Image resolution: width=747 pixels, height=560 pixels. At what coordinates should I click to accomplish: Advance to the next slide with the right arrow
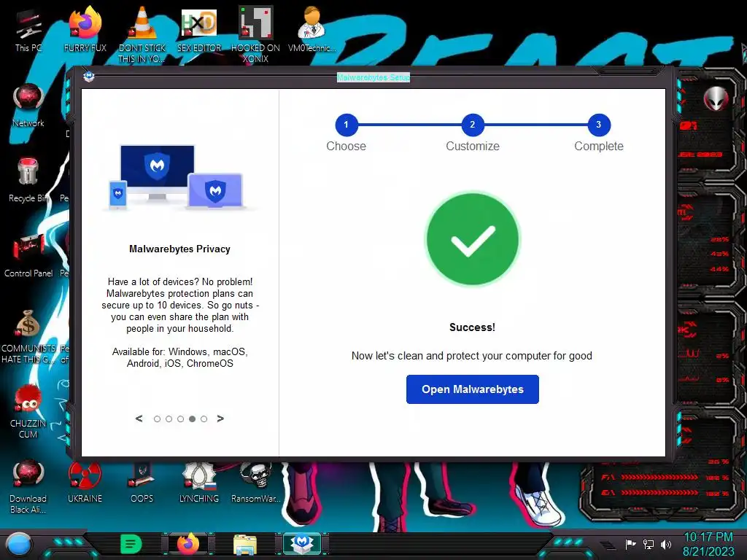[x=220, y=419]
